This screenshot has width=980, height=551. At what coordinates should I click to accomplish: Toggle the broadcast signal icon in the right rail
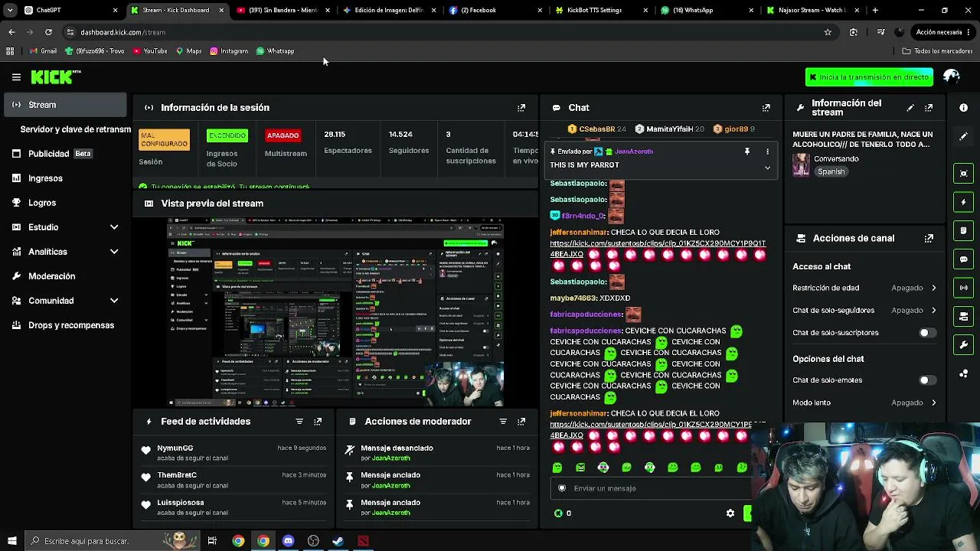click(x=964, y=288)
